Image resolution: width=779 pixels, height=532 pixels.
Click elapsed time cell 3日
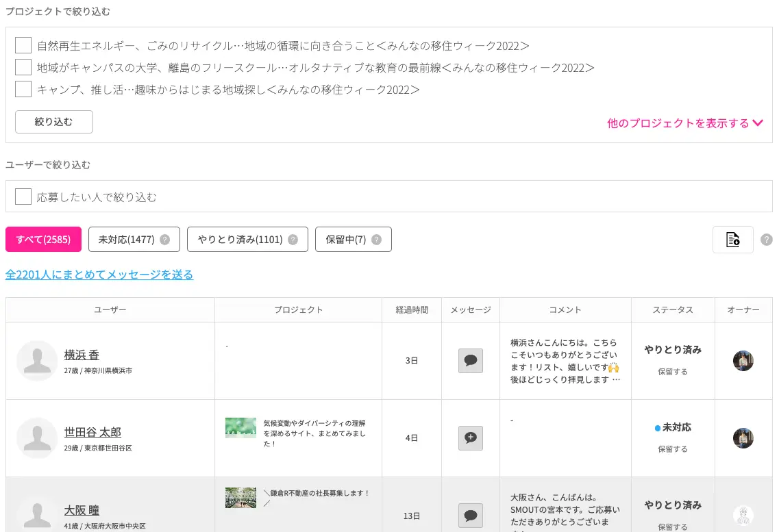pyautogui.click(x=411, y=361)
